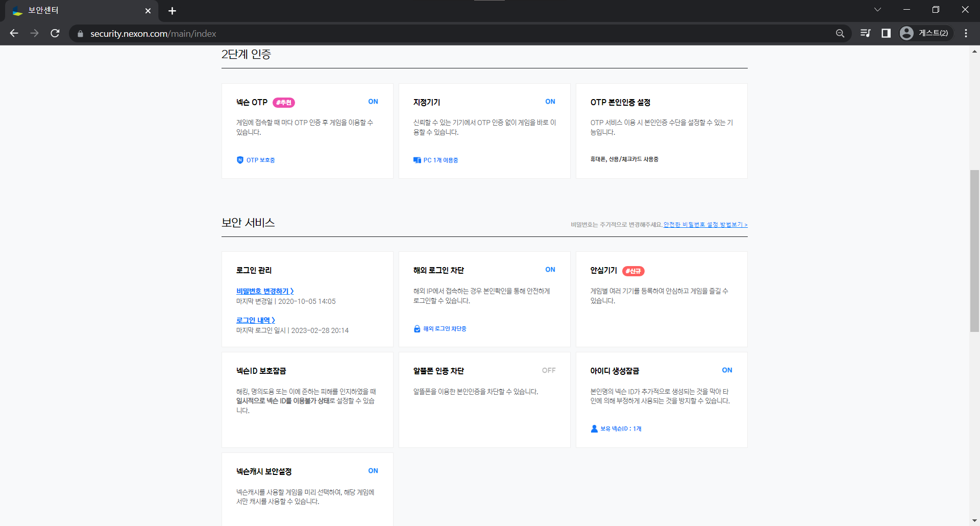Click the PC 1개 이용중 status text
The width and height of the screenshot is (980, 526).
[x=440, y=160]
